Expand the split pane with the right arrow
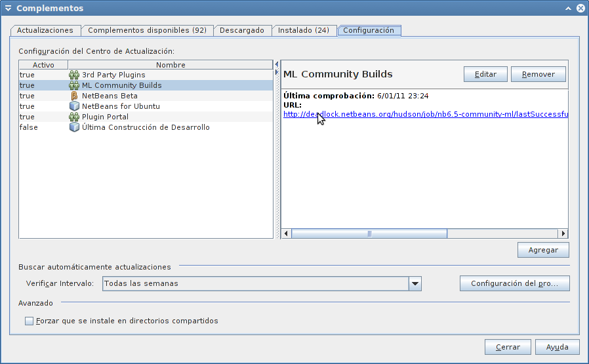The width and height of the screenshot is (589, 364). coord(277,71)
